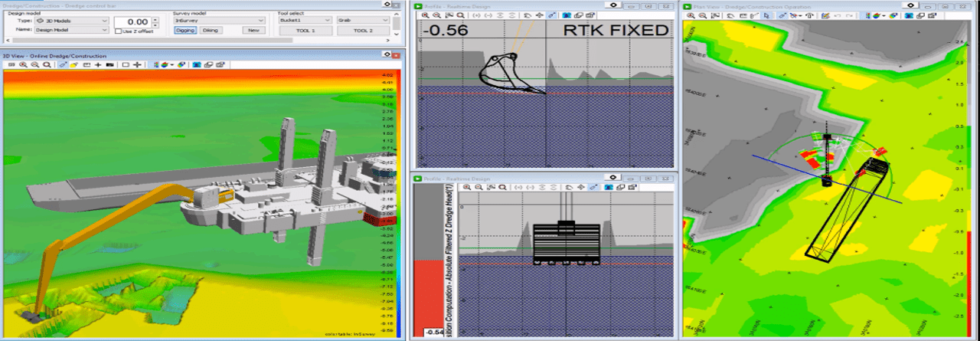Toggle the Diking mode button
Viewport: 980px width, 341px height.
[211, 31]
